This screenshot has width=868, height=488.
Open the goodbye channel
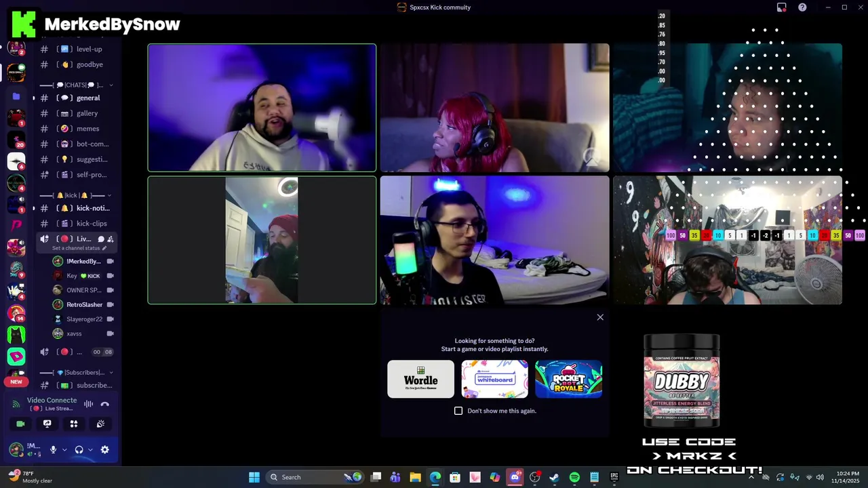[x=77, y=64]
